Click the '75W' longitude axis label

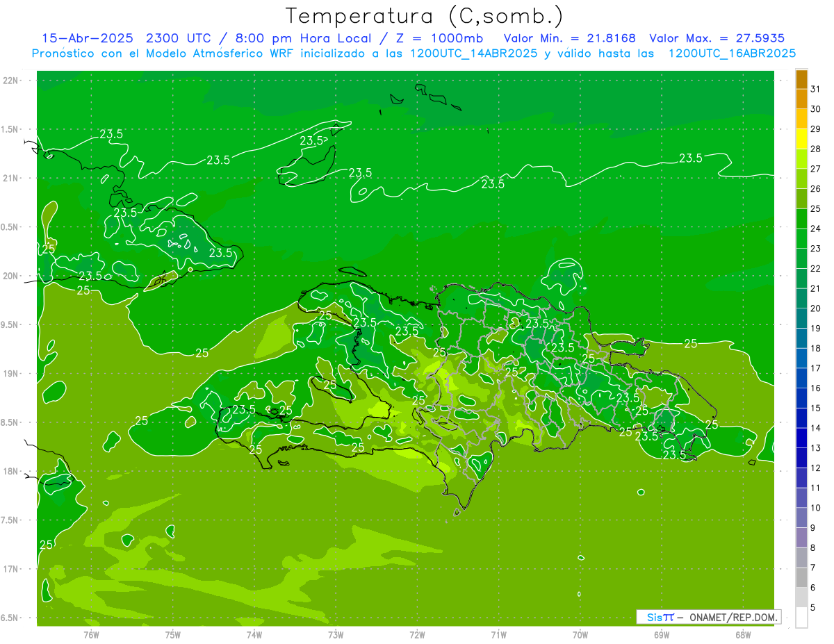tap(173, 635)
